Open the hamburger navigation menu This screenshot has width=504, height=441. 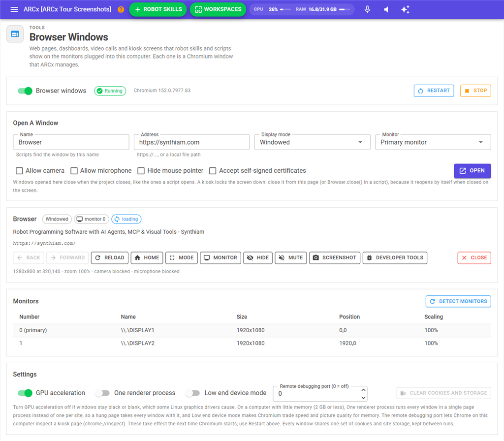click(14, 9)
